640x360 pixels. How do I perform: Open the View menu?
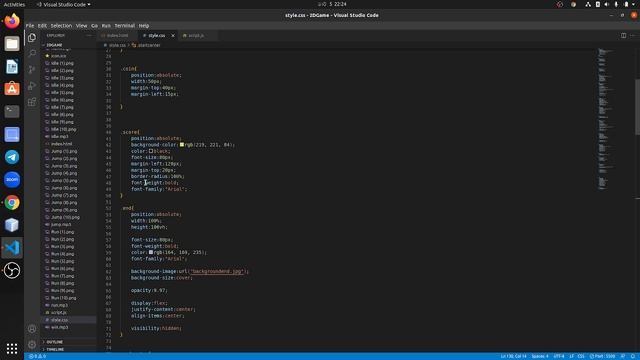[81, 25]
